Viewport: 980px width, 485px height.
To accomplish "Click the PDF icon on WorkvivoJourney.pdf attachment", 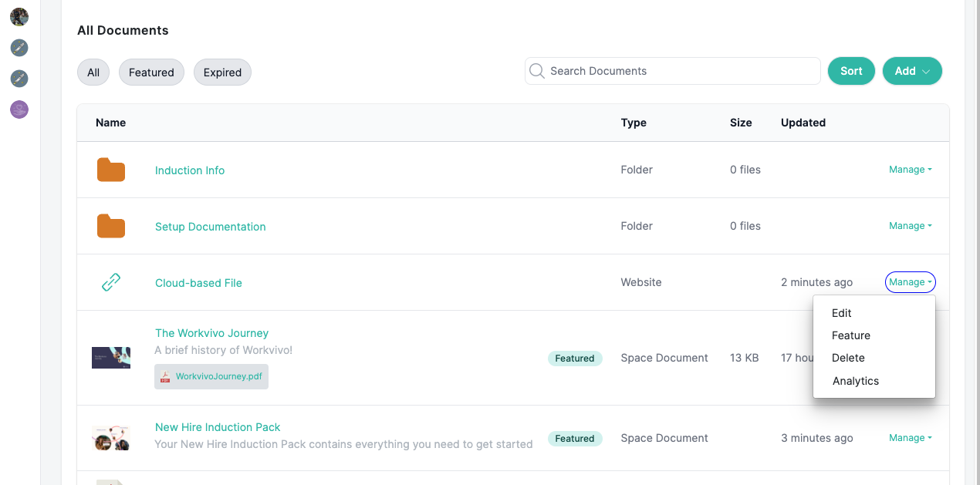I will click(x=164, y=376).
